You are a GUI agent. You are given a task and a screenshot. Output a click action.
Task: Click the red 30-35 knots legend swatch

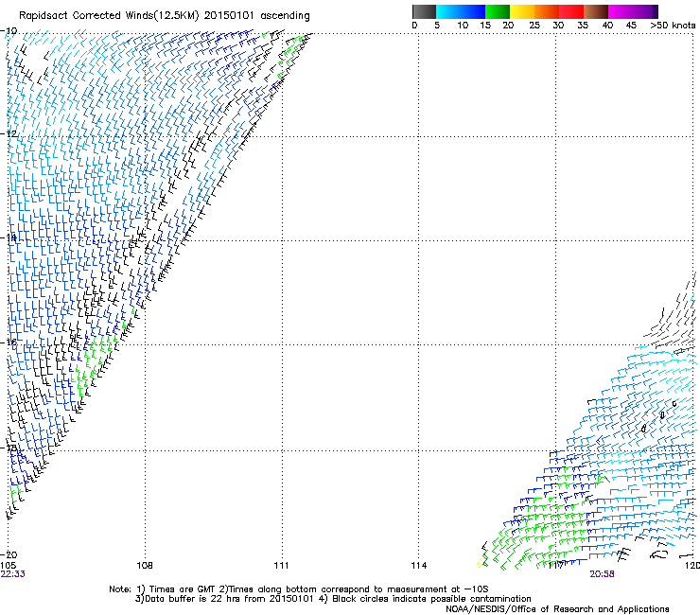[571, 11]
